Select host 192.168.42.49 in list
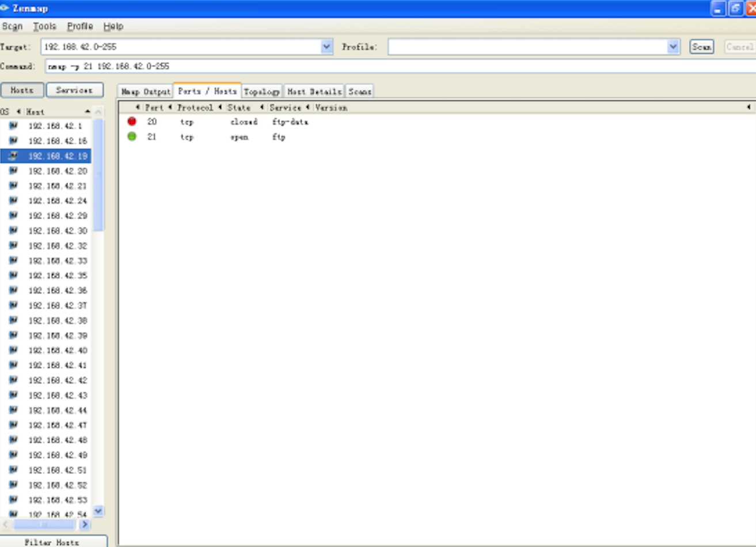 (x=58, y=455)
